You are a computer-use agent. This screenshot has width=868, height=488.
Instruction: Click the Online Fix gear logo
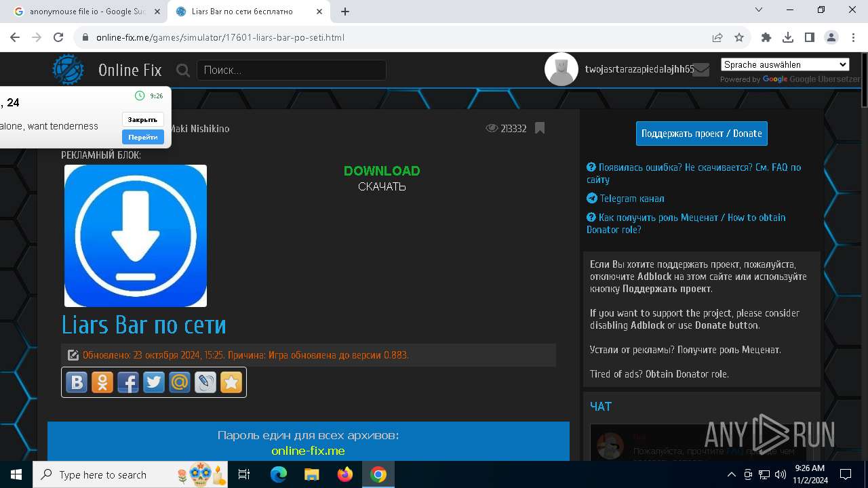click(x=68, y=70)
